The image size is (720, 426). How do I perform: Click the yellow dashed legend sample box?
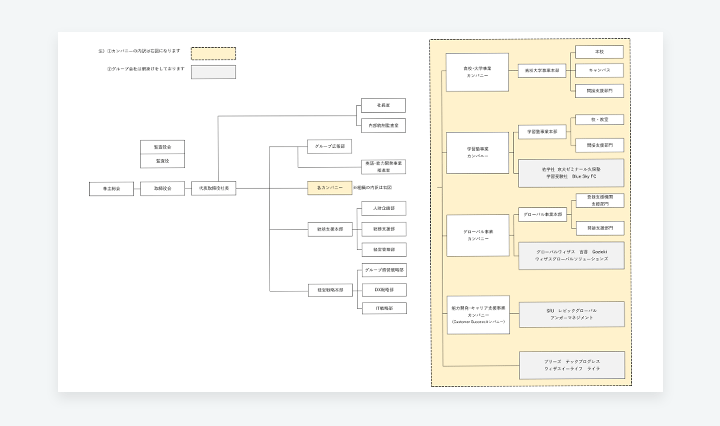click(x=214, y=54)
